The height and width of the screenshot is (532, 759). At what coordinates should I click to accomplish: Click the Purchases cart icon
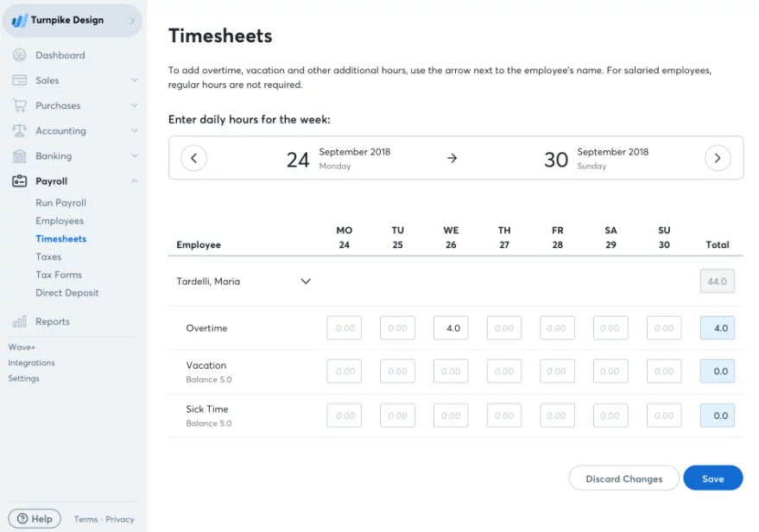(x=19, y=105)
